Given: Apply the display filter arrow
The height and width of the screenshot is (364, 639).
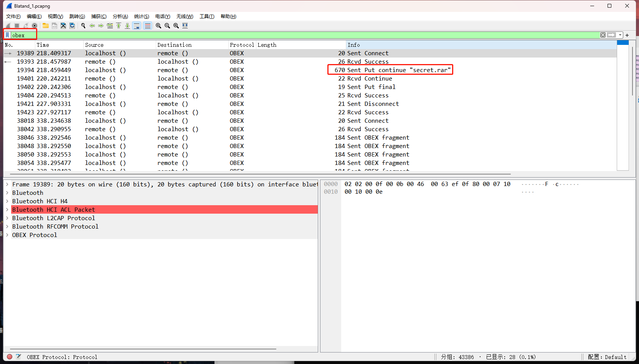Looking at the screenshot, I should 611,35.
